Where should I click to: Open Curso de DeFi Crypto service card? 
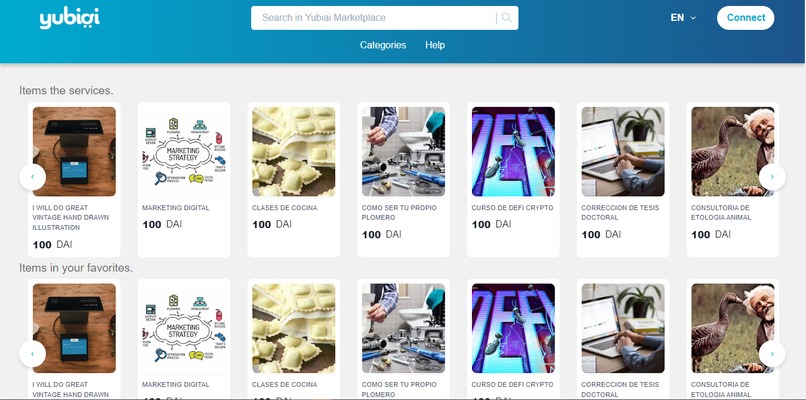(513, 179)
